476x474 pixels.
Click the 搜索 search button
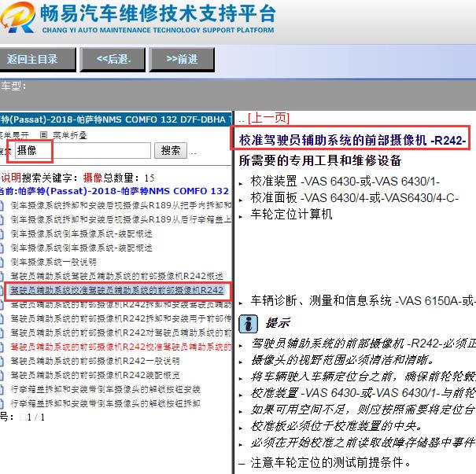(170, 150)
